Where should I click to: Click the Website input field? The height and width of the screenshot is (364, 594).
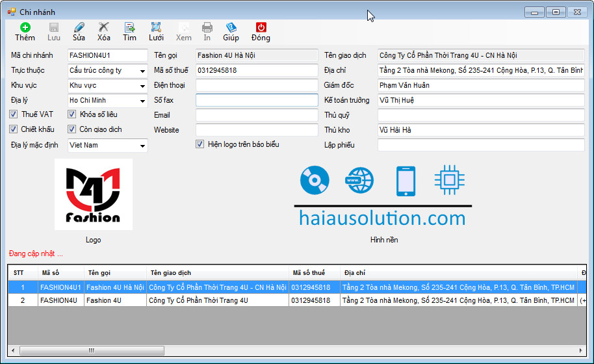pos(257,130)
